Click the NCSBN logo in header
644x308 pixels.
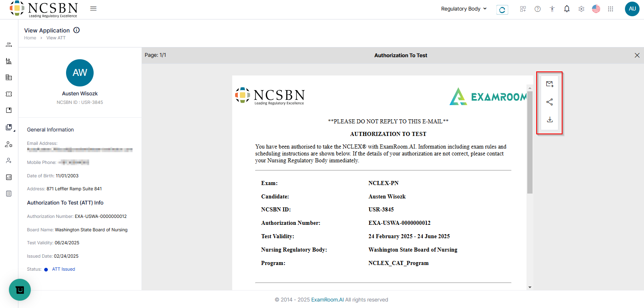point(43,9)
